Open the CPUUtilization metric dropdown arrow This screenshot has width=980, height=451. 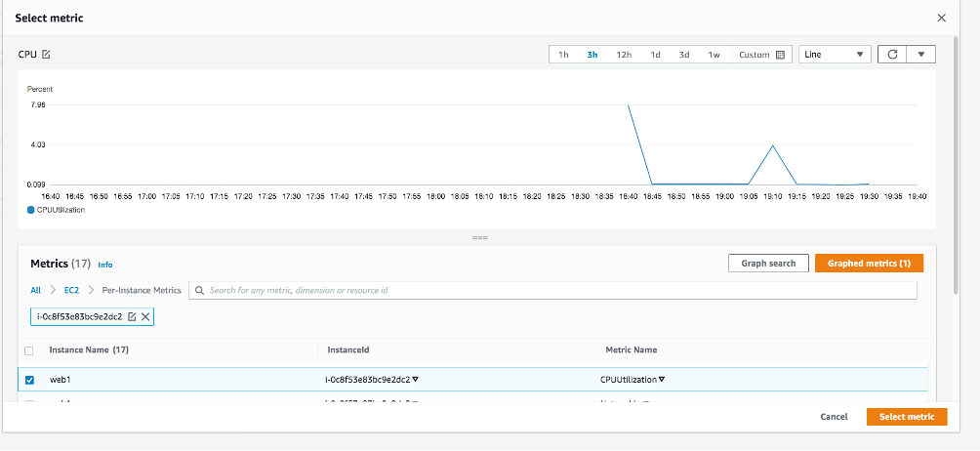[x=662, y=379]
